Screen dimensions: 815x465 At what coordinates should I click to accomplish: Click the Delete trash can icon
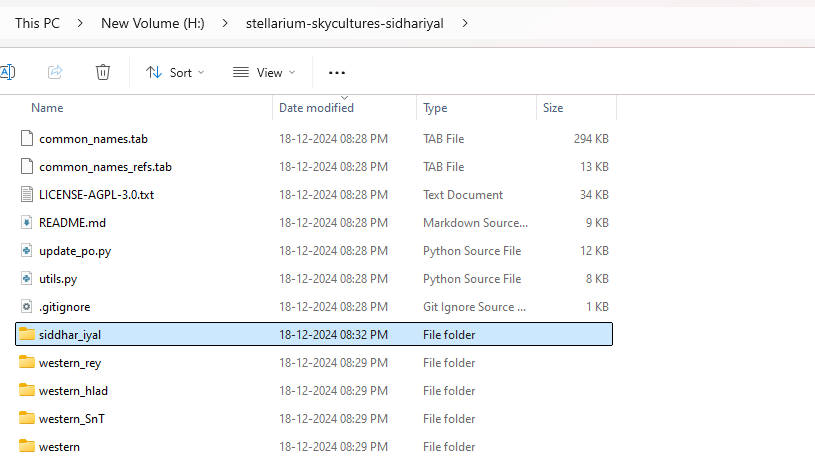[102, 72]
